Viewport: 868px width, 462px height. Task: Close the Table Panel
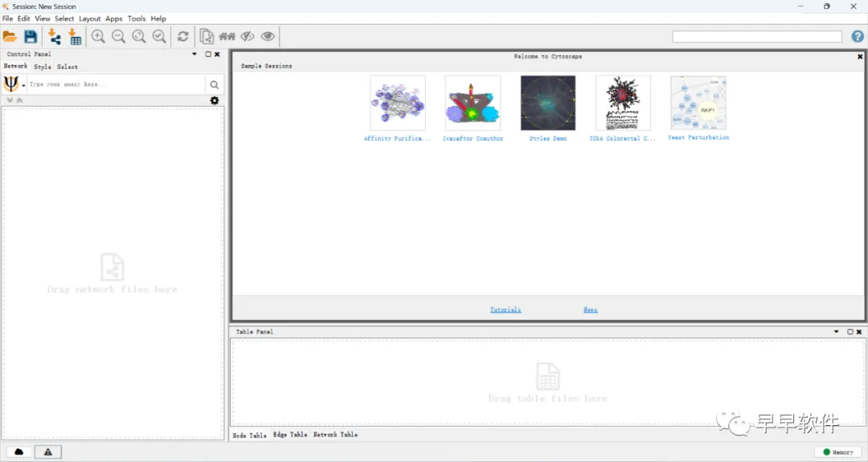(859, 332)
